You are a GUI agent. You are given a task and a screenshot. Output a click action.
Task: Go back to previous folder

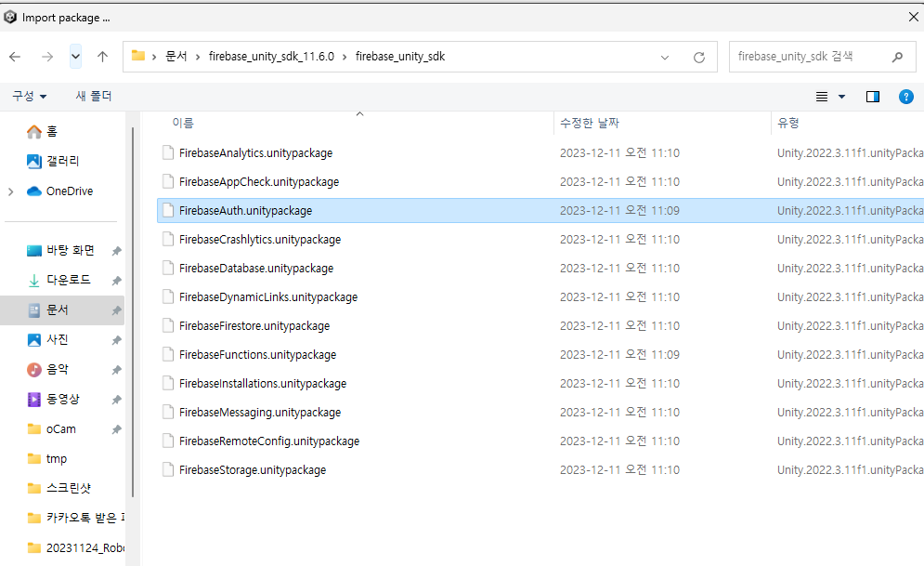[15, 57]
